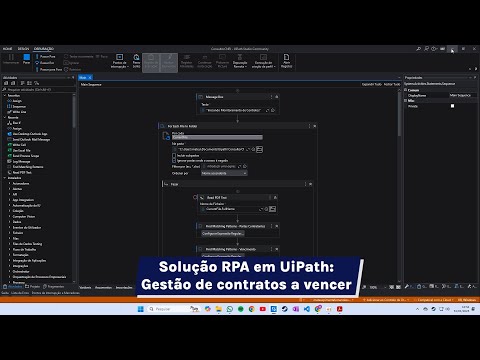Open the Importações panel at designer bottom
Viewport: 480px width, 360px height.
click(124, 287)
